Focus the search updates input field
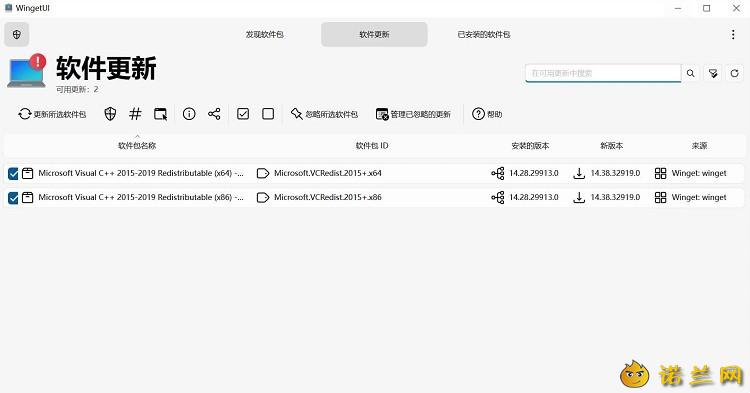Viewport: 750px width, 393px height. (x=603, y=73)
